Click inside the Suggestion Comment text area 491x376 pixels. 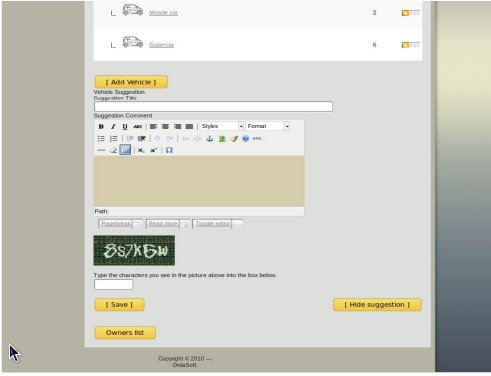tap(199, 181)
